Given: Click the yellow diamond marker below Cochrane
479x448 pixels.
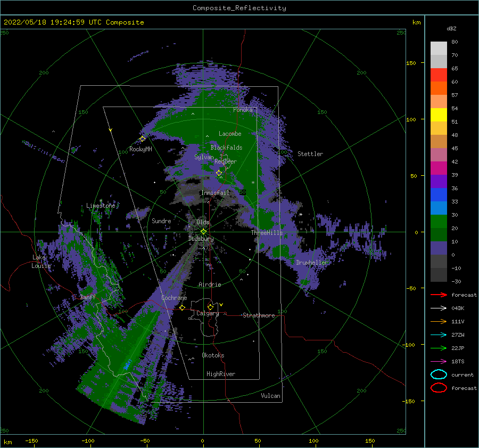Looking at the screenshot, I should pos(183,307).
